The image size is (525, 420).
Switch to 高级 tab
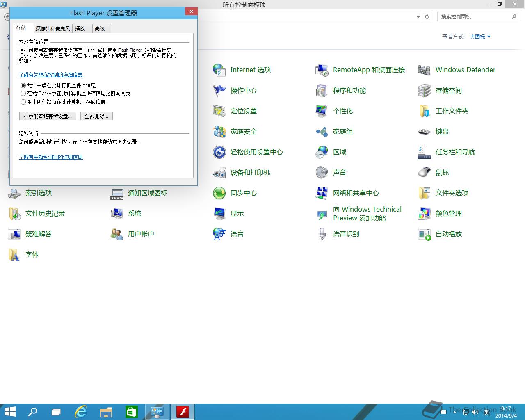pyautogui.click(x=100, y=28)
